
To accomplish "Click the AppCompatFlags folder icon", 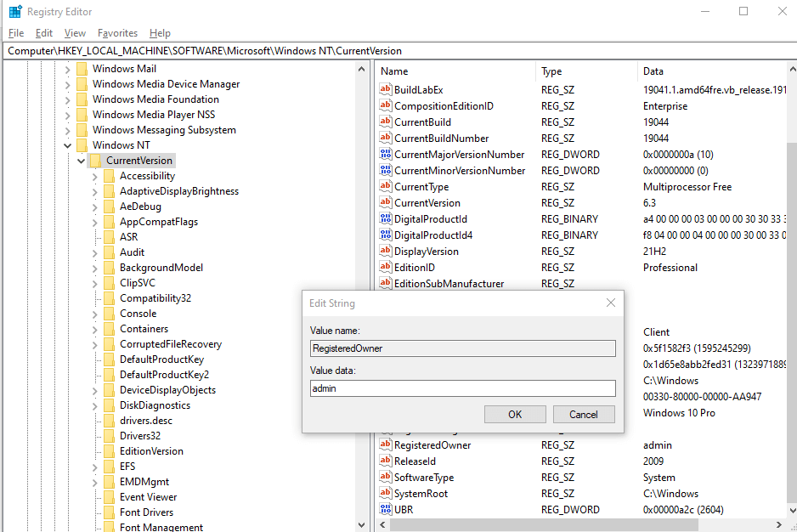I will [109, 222].
